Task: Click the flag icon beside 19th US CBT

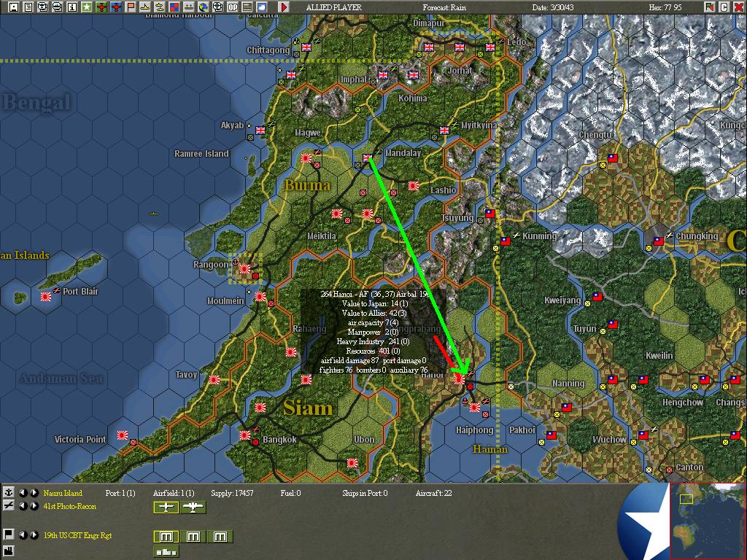Action: click(x=9, y=534)
